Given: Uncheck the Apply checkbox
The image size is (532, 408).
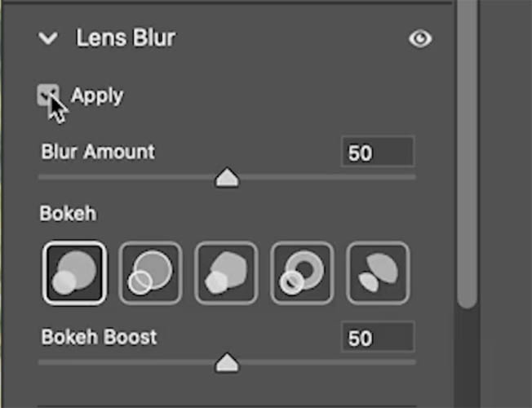Looking at the screenshot, I should pos(48,95).
